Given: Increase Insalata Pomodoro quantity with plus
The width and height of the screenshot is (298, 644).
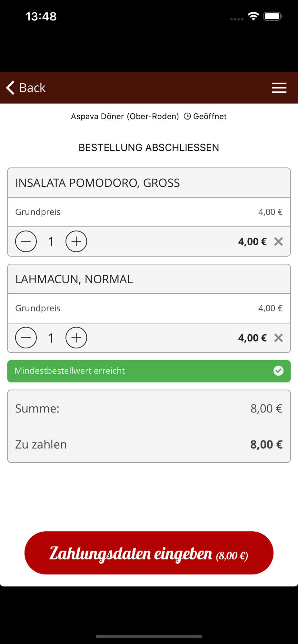Looking at the screenshot, I should point(76,241).
